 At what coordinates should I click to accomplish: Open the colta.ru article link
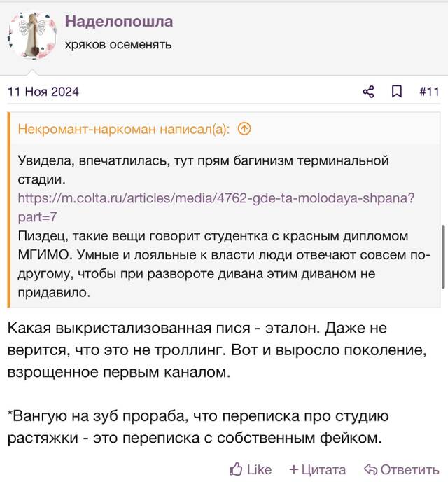[x=216, y=207]
